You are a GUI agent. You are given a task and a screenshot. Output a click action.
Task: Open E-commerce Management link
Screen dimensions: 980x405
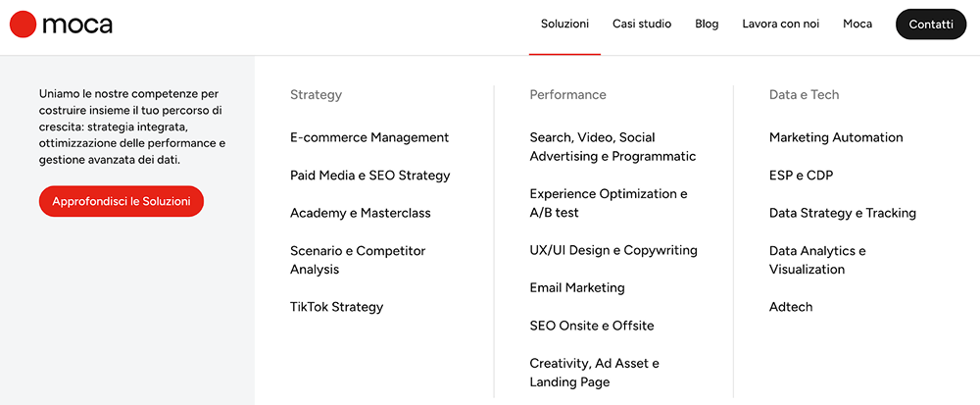coord(369,137)
